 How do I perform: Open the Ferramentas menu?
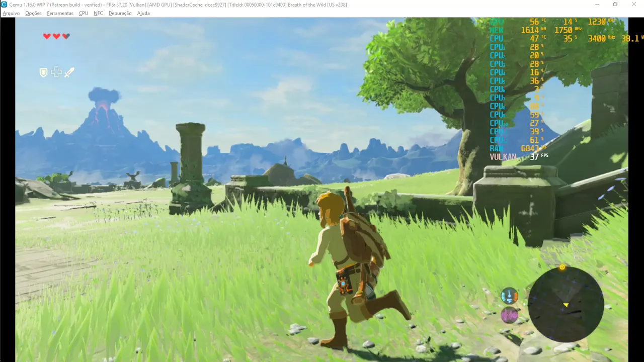[60, 13]
